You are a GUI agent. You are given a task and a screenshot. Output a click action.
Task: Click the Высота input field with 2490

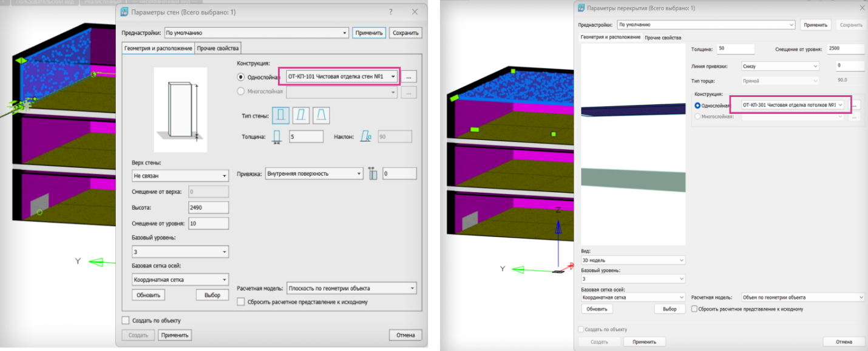click(x=208, y=207)
